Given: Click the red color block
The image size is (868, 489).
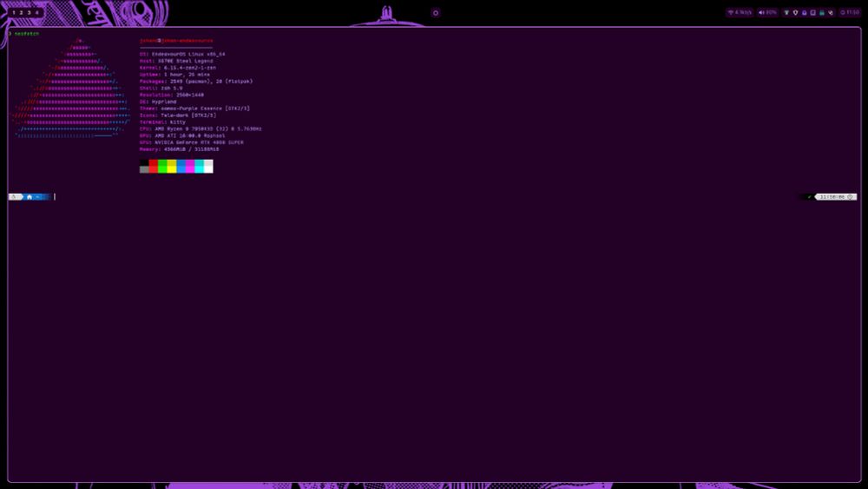Looking at the screenshot, I should 154,166.
